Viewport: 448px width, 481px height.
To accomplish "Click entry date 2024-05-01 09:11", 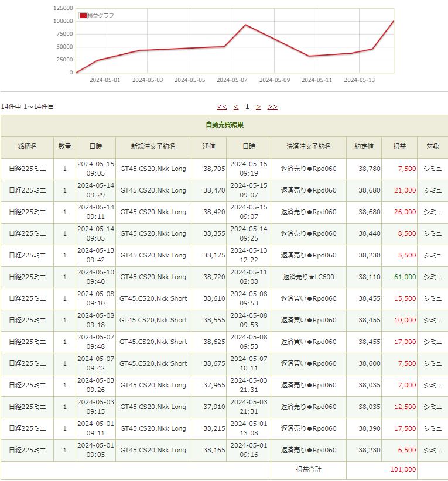I will pos(96,428).
